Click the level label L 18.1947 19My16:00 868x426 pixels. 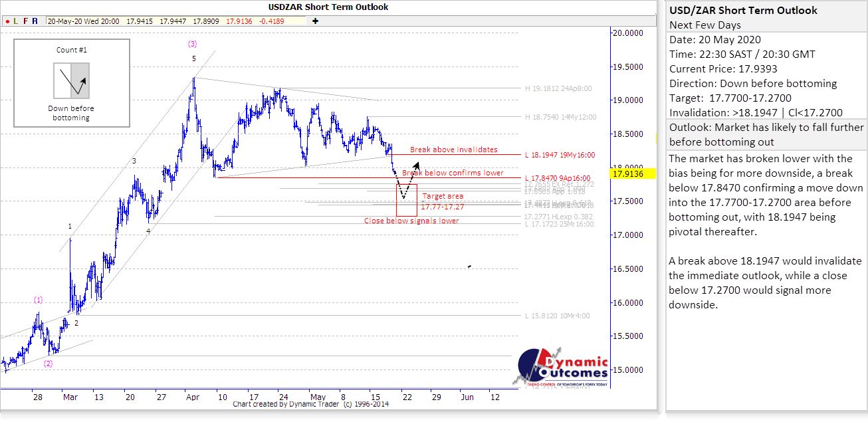point(560,155)
